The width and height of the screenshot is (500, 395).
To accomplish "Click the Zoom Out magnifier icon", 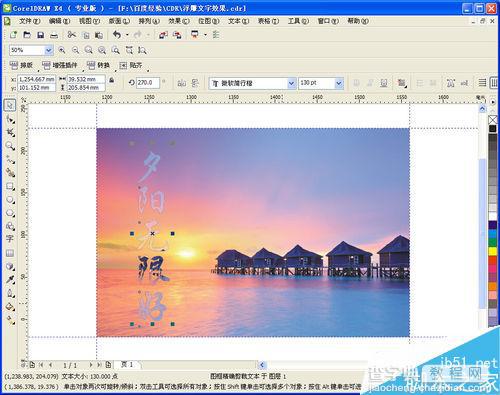I will coord(76,50).
